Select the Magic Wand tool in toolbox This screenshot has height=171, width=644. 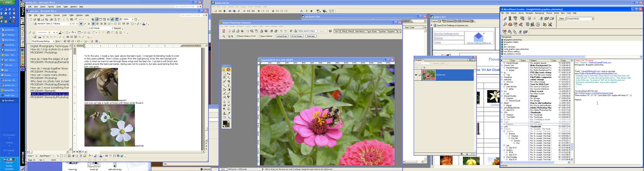[x=229, y=77]
